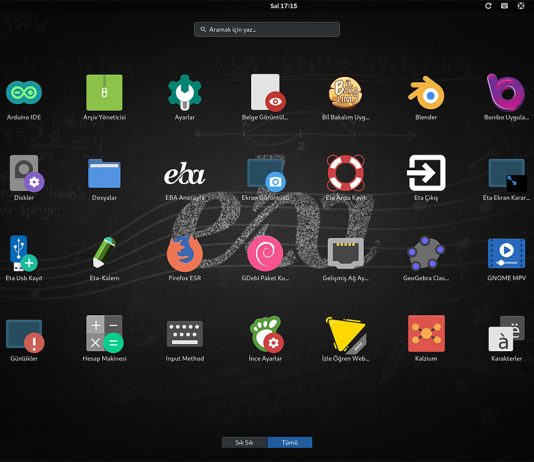Open Input Method keyboard settings
Image resolution: width=534 pixels, height=462 pixels.
point(185,334)
